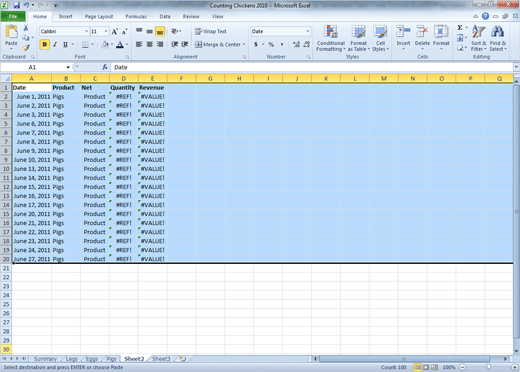The height and width of the screenshot is (372, 520).
Task: Click the Fill Color bucket
Action: (105, 44)
